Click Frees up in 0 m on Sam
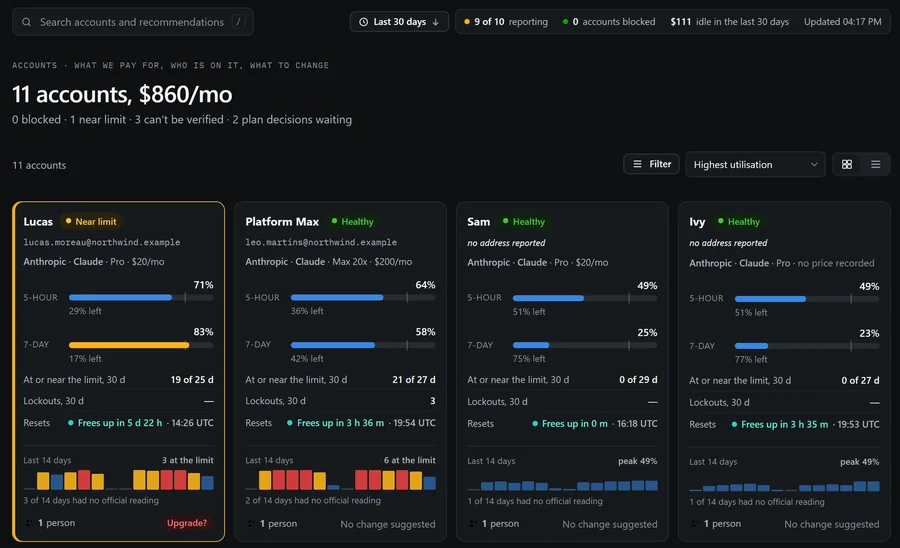The height and width of the screenshot is (548, 900). tap(575, 423)
